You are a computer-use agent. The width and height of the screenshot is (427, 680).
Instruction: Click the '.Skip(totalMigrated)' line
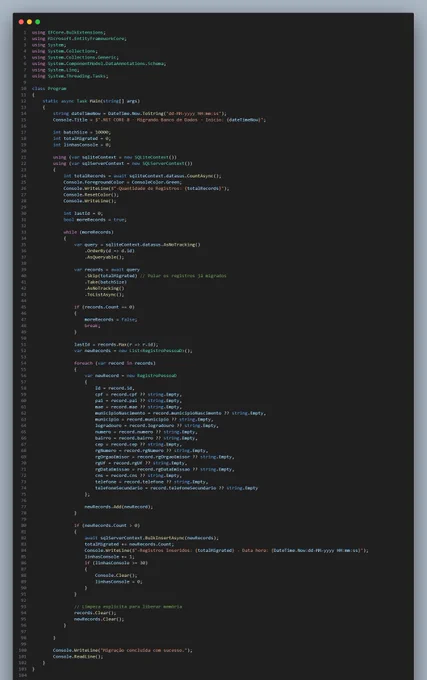pyautogui.click(x=156, y=276)
